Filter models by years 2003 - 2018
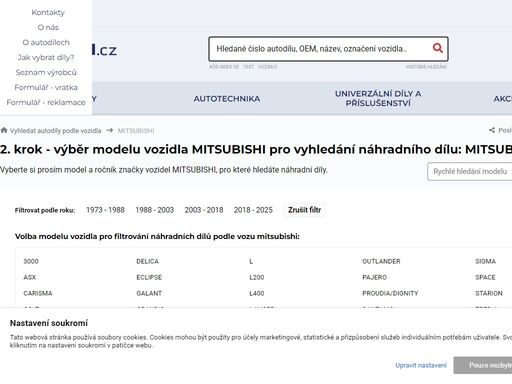512x384 pixels. click(204, 210)
